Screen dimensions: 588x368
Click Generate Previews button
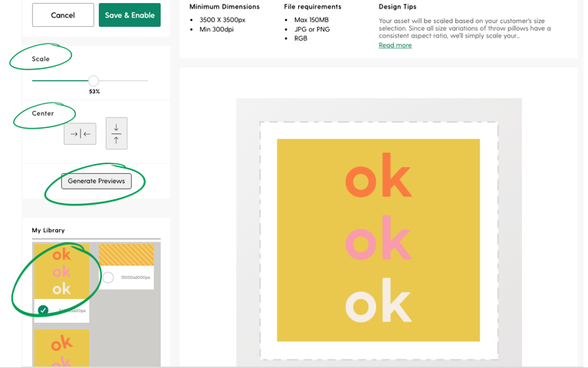(x=97, y=181)
